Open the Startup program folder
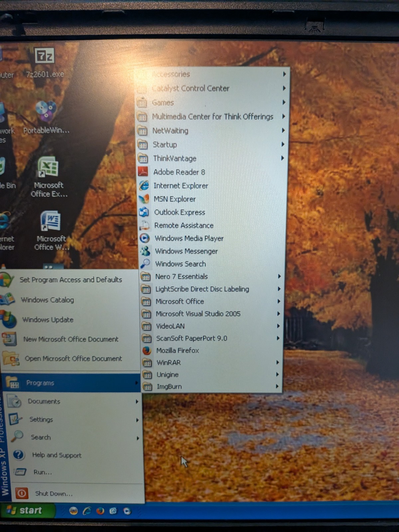 (211, 145)
